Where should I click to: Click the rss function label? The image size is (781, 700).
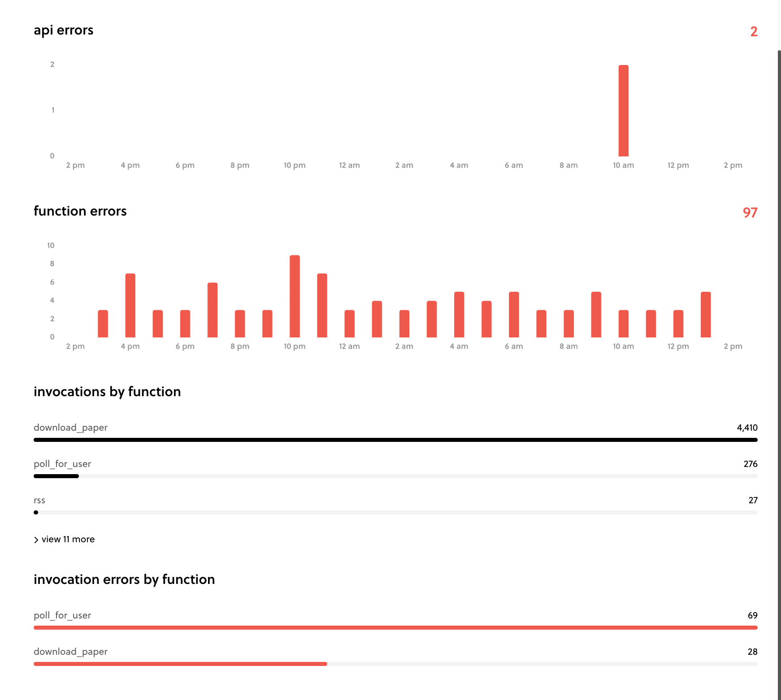pyautogui.click(x=39, y=500)
